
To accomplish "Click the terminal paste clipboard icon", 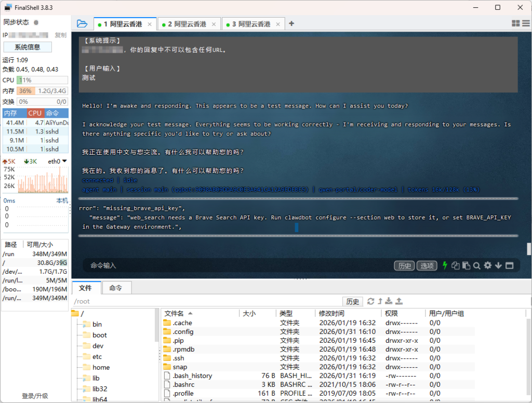I will (466, 265).
